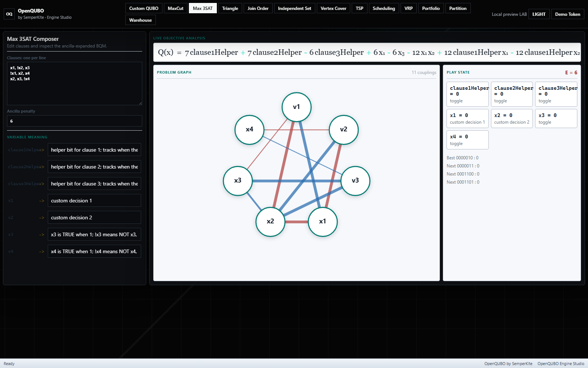Open the Vertex Cover tab

click(x=333, y=8)
